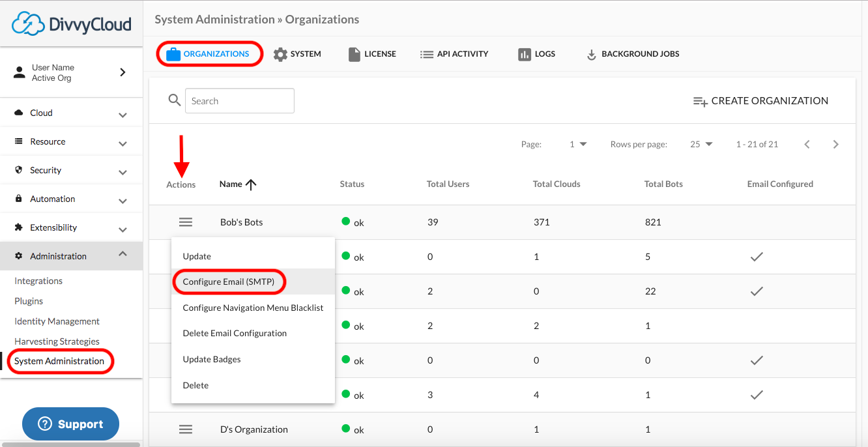Click the sidebar horizontal scrollbar
Image resolution: width=868 pixels, height=447 pixels.
[x=71, y=444]
